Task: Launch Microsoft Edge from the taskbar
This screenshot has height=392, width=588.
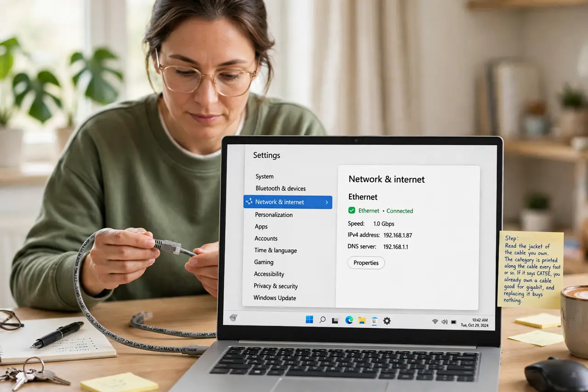Action: coord(349,320)
